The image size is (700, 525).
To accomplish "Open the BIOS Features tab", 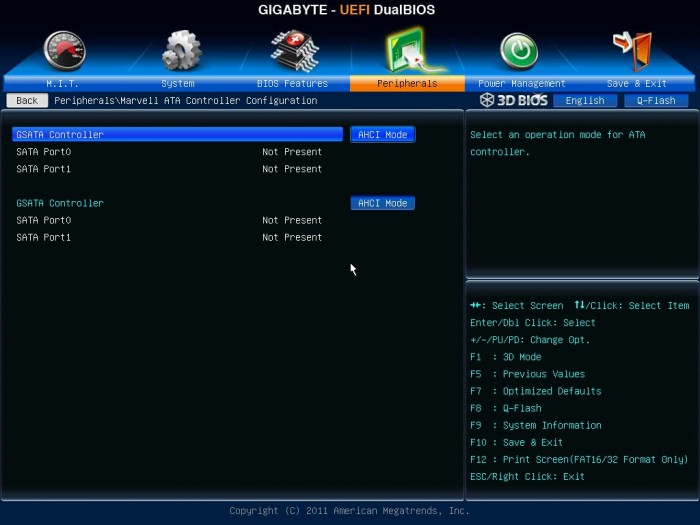I will [x=292, y=83].
